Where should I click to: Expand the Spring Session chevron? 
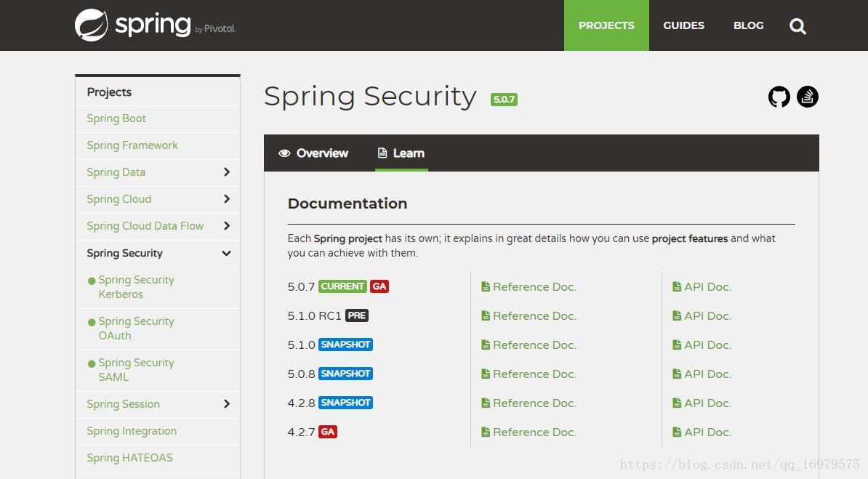(x=226, y=403)
